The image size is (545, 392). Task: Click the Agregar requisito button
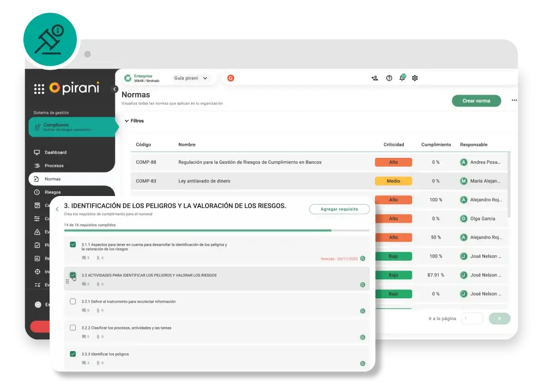coord(339,209)
